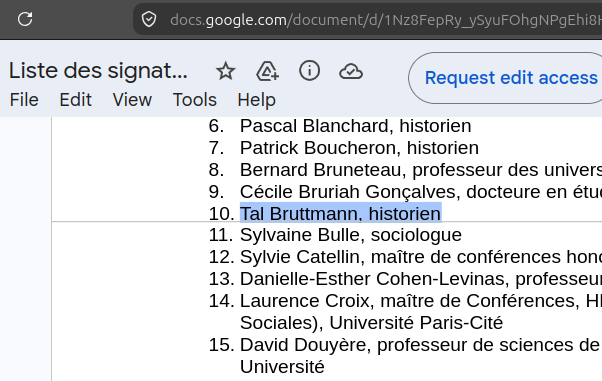Click the 'David Douyère' list entry
The height and width of the screenshot is (381, 602).
(x=421, y=345)
